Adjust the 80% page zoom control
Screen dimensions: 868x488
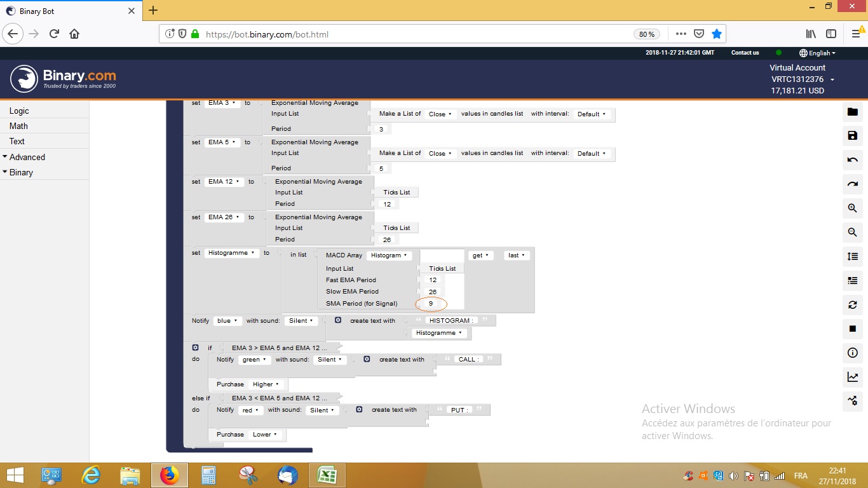(647, 34)
